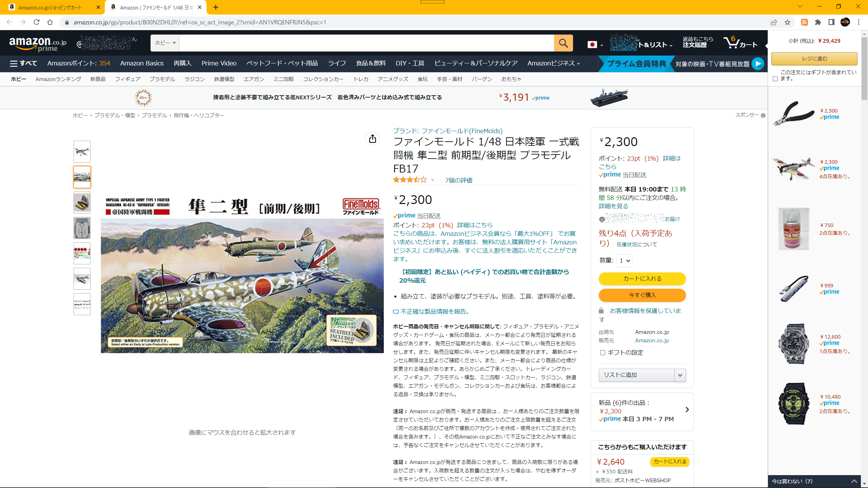Image resolution: width=868 pixels, height=488 pixels.
Task: Select the 鉄道模型 hobby category
Action: (224, 79)
